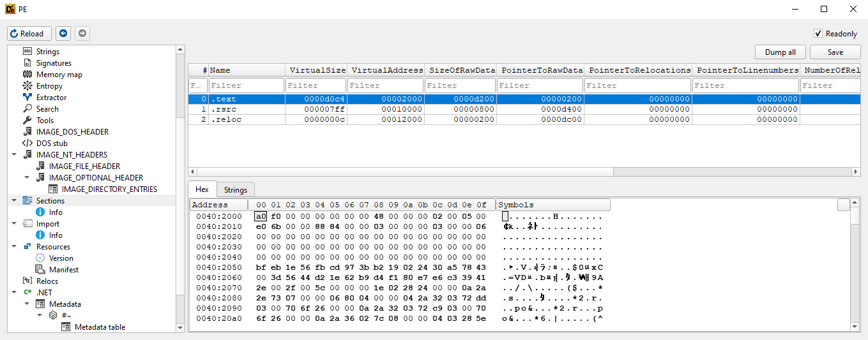Open the Strings tree icon

[27, 51]
